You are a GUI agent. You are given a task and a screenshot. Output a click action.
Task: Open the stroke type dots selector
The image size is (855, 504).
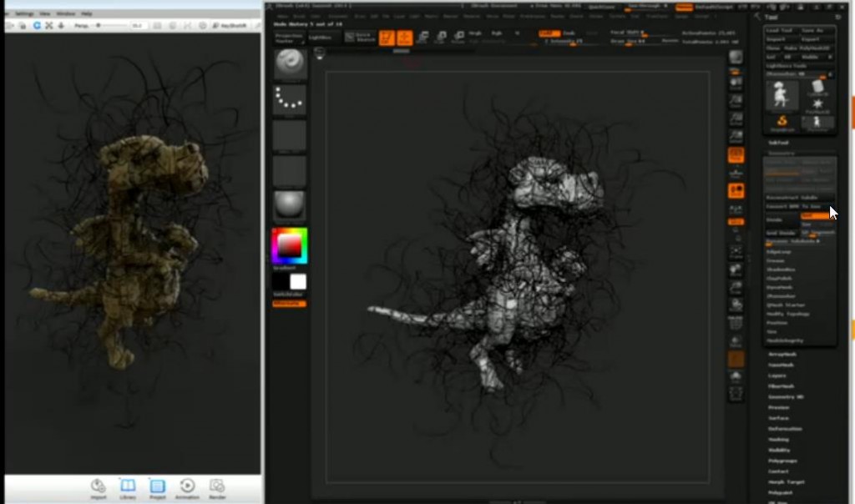290,100
